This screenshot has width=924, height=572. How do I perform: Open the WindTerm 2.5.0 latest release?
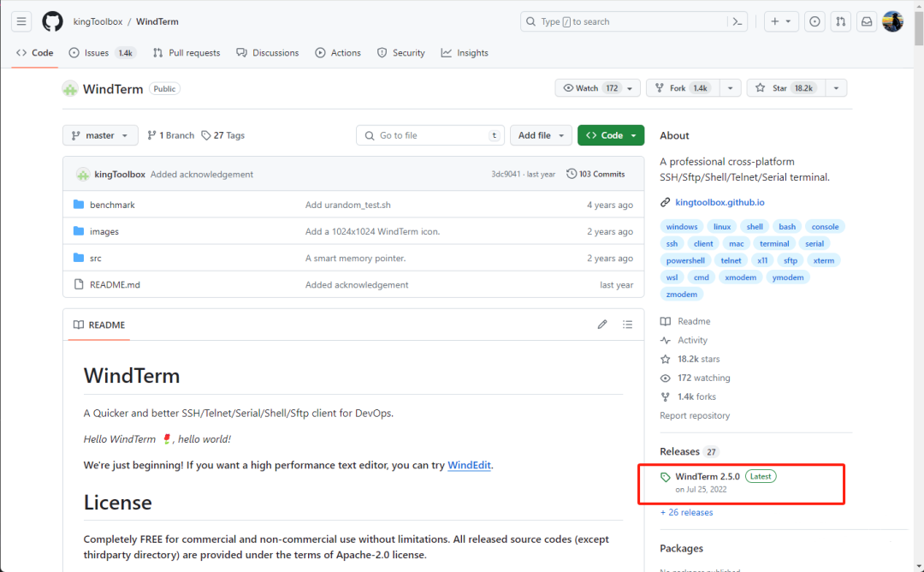708,476
